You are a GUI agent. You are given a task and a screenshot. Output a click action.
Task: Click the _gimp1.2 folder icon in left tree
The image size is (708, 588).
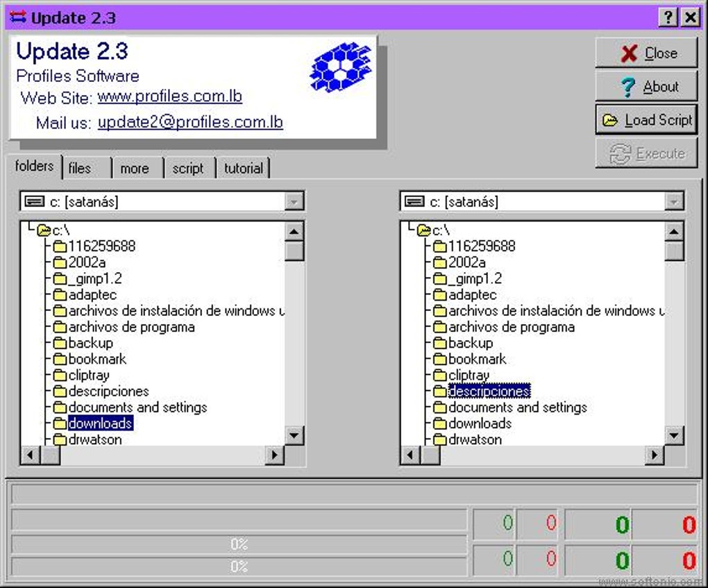[60, 278]
